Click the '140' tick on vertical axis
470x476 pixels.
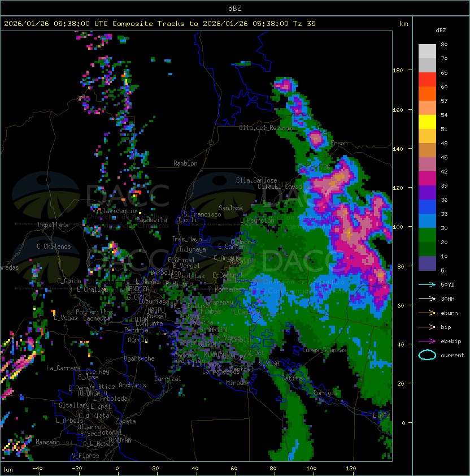tap(398, 149)
